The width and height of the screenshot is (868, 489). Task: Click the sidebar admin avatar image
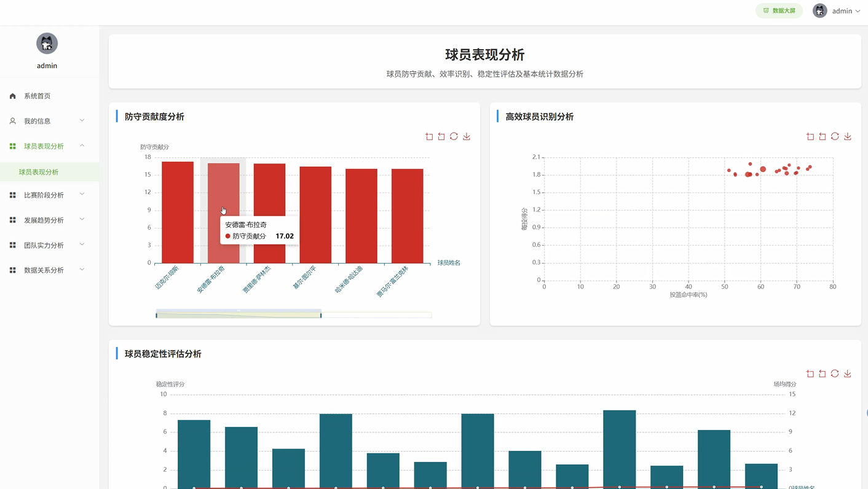(47, 44)
